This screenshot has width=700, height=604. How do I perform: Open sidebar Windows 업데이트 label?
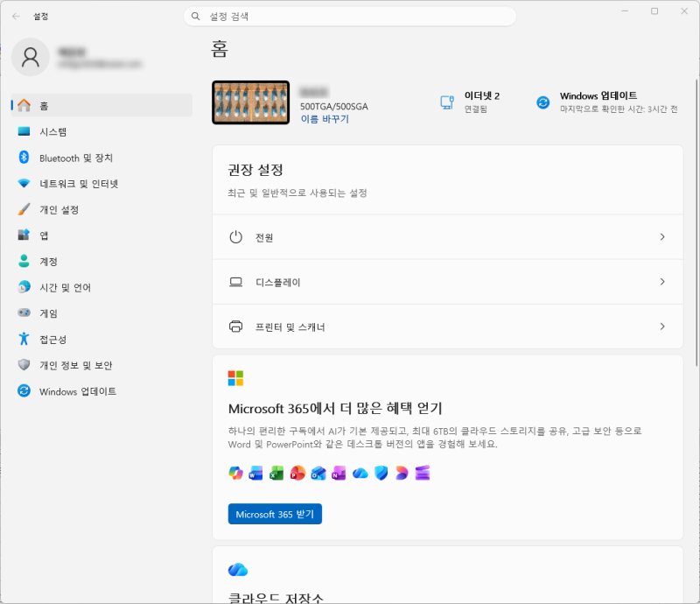coord(78,391)
